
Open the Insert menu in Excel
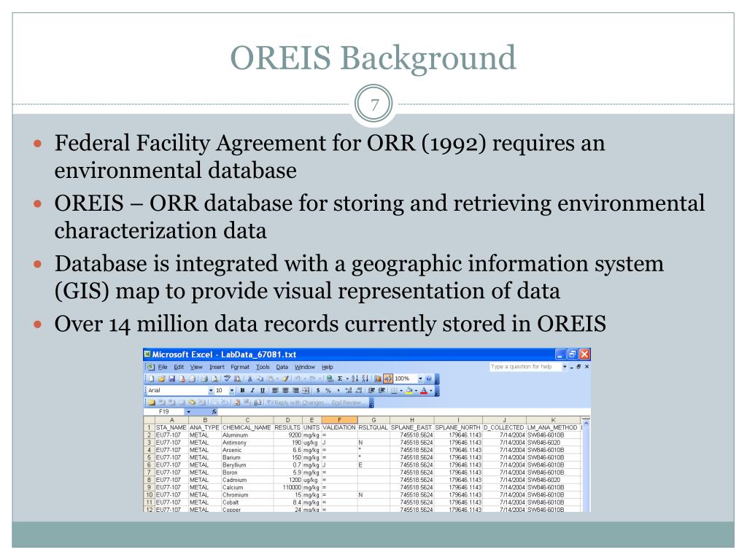click(217, 367)
